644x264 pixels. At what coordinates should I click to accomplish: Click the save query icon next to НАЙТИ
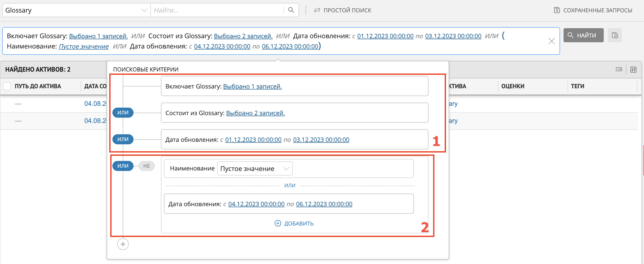click(615, 35)
